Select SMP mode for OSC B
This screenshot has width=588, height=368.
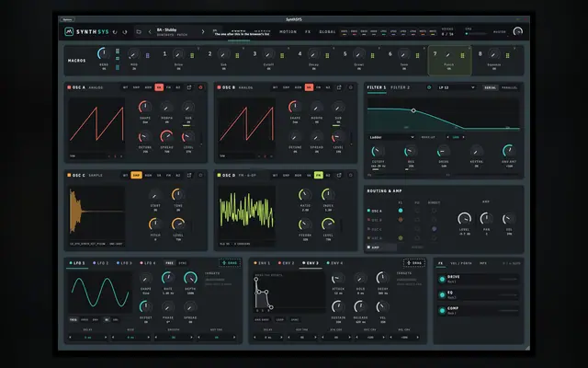tap(286, 87)
